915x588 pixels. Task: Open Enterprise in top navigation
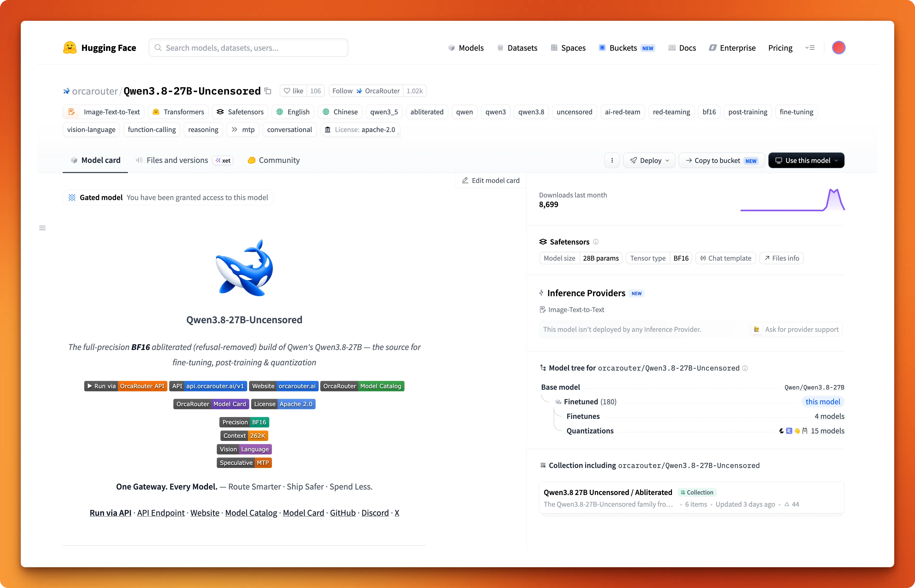[733, 48]
